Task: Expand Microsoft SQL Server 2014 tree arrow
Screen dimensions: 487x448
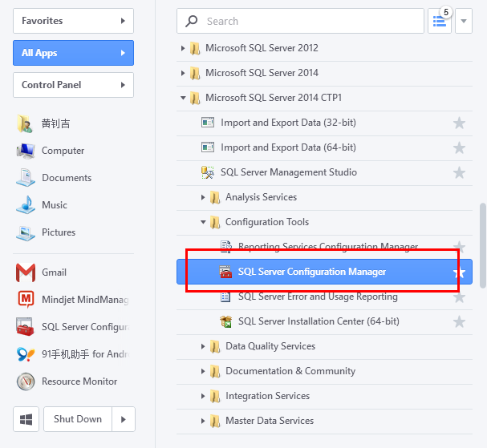Action: [x=183, y=73]
